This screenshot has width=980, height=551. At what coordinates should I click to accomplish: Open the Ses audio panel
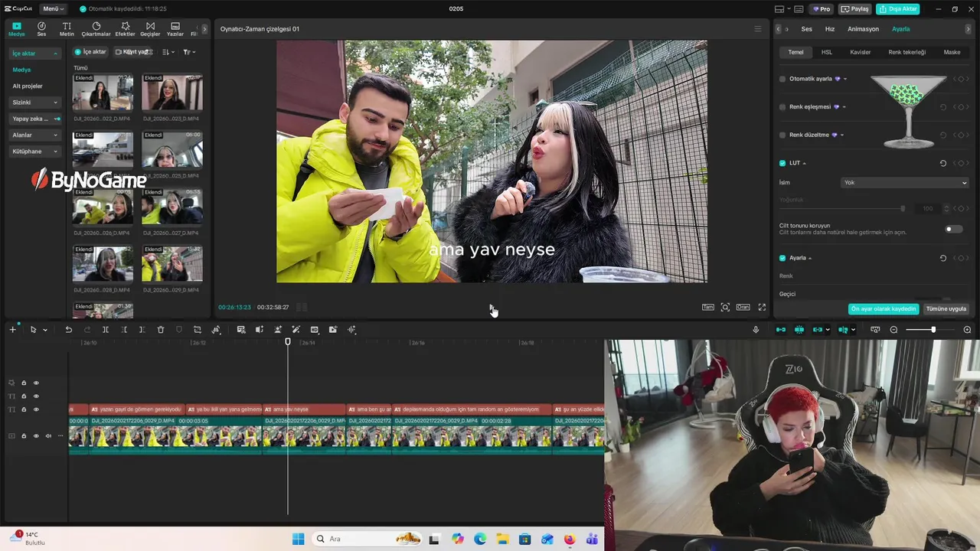coord(41,29)
